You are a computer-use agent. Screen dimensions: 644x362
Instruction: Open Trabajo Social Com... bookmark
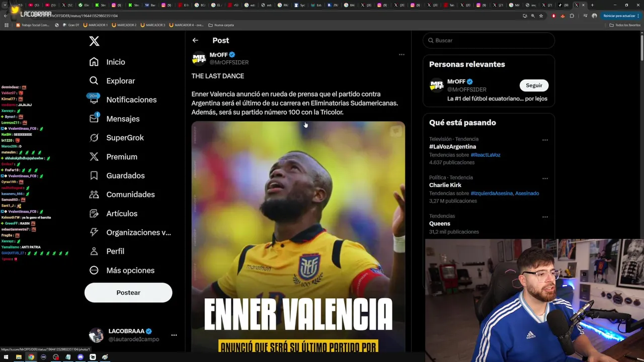click(33, 25)
